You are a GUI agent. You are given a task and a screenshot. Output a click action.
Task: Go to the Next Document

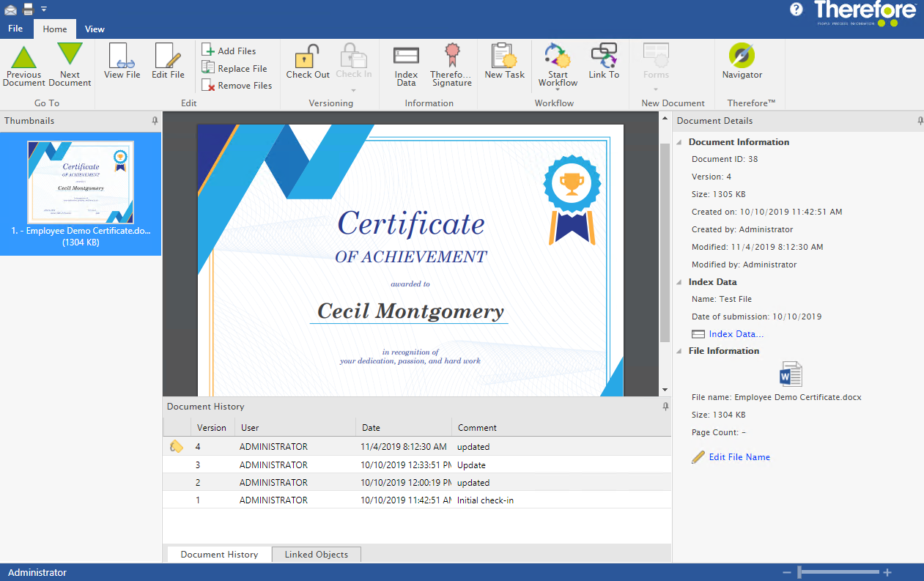70,64
